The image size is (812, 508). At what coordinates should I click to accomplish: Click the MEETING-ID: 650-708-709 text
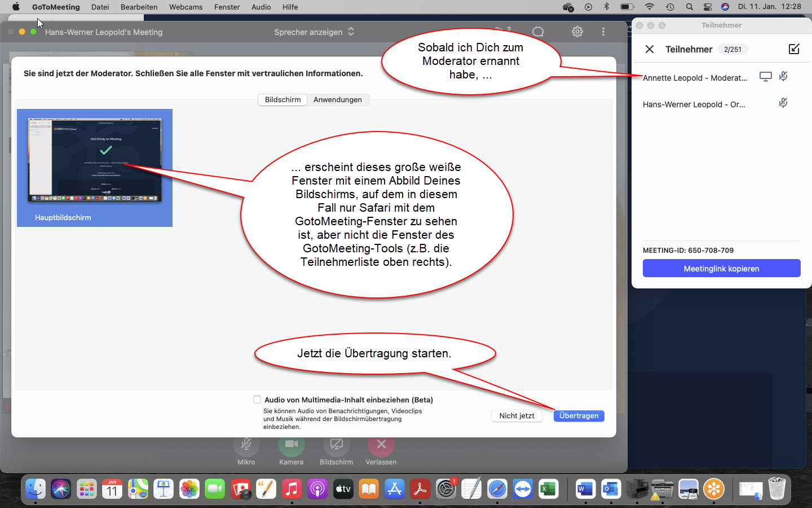pos(688,250)
